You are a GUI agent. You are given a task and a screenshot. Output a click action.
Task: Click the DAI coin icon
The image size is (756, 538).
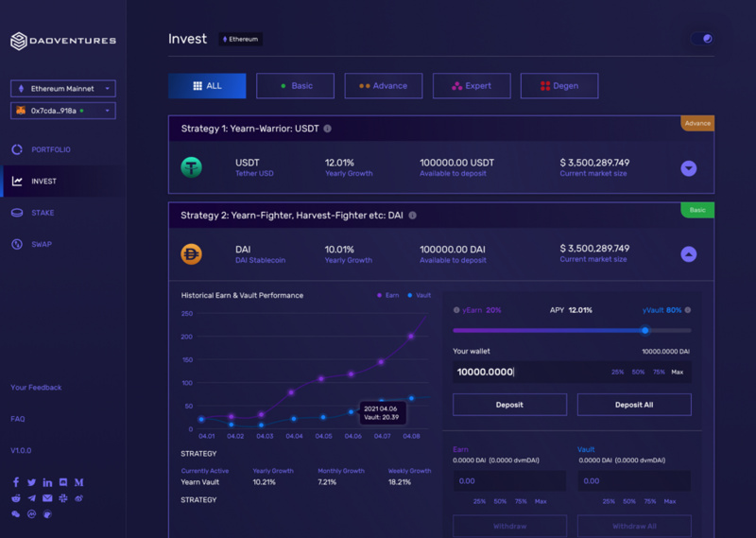[x=192, y=254]
